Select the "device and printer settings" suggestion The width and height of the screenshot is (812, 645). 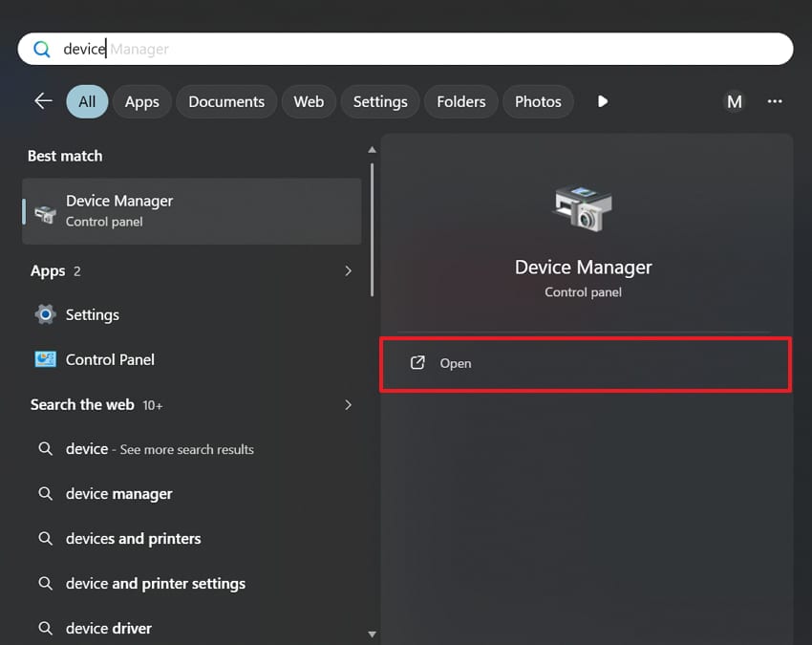(192, 583)
